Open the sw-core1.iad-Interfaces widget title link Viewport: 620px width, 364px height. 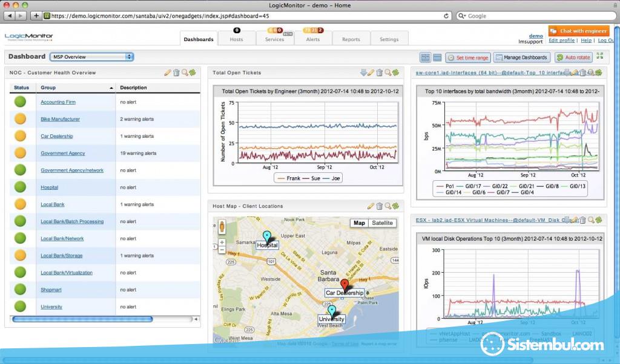click(x=490, y=73)
